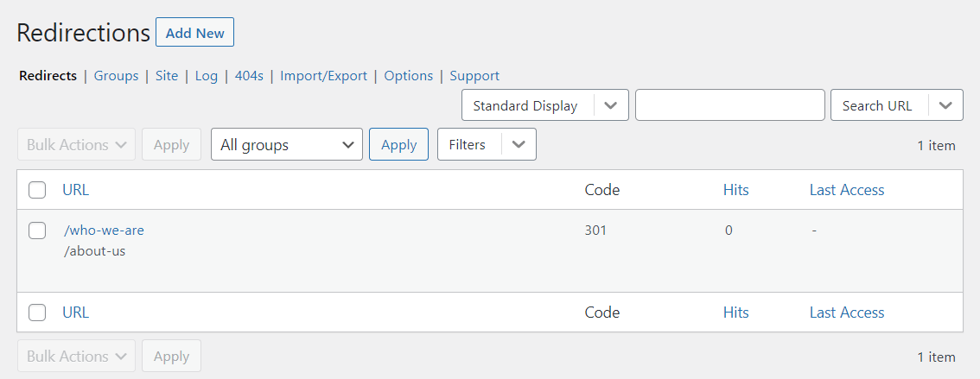Sort by Hits column header
The width and height of the screenshot is (980, 379).
[x=735, y=190]
